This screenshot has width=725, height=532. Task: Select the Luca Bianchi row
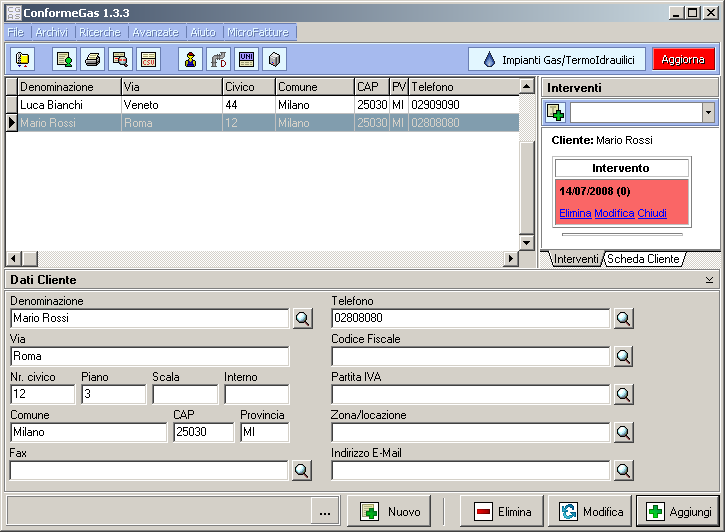(x=263, y=105)
